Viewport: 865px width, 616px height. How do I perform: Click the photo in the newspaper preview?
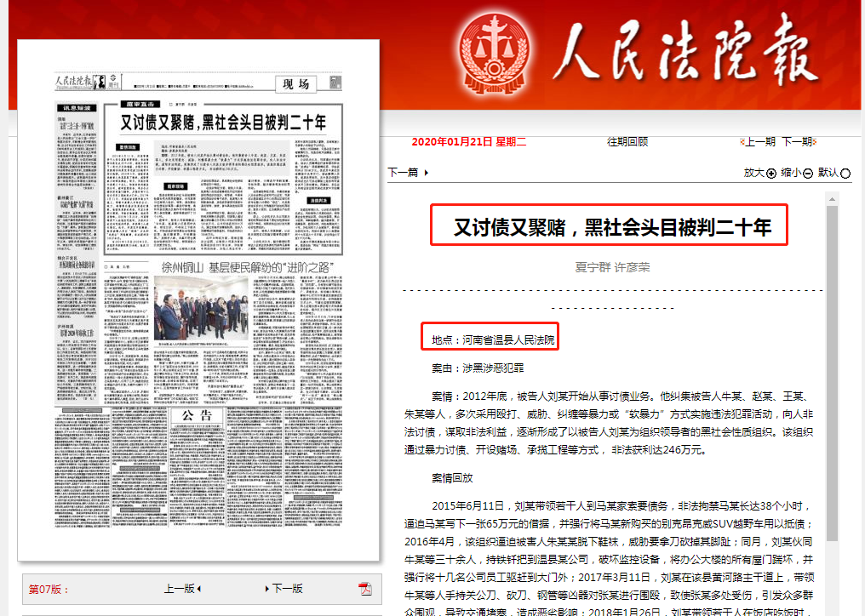click(202, 308)
